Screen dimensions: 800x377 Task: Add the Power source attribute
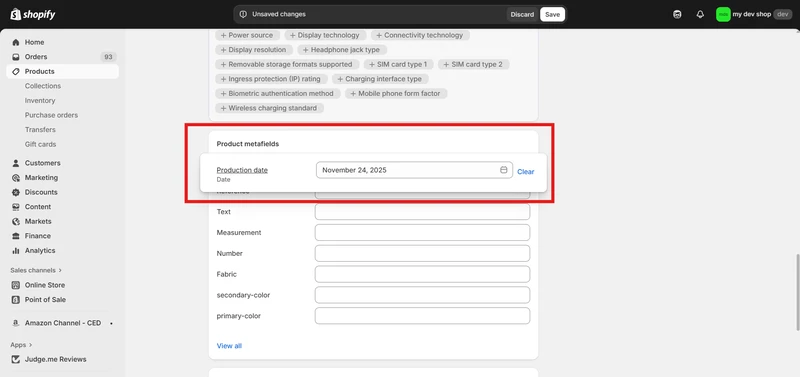[247, 35]
